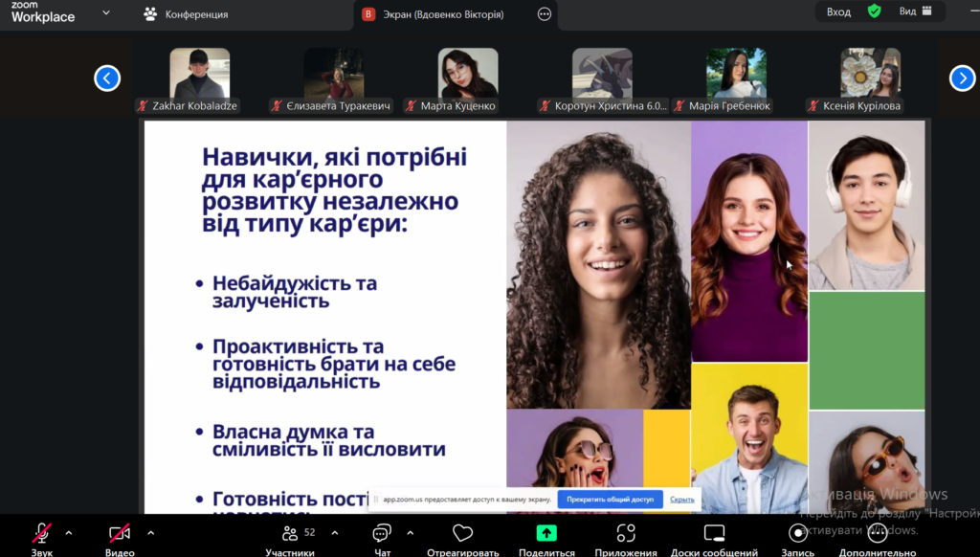Open the Чат panel

pos(382,533)
